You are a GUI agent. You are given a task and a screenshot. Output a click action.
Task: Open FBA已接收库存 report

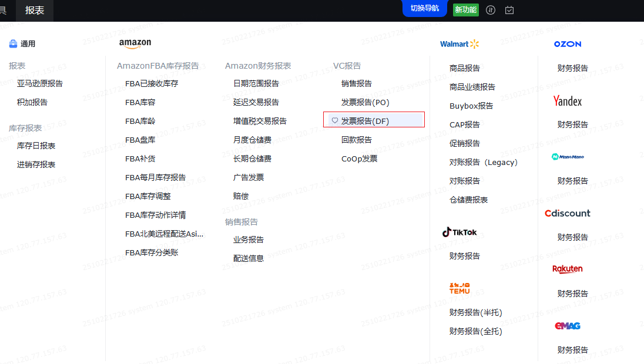pyautogui.click(x=152, y=83)
